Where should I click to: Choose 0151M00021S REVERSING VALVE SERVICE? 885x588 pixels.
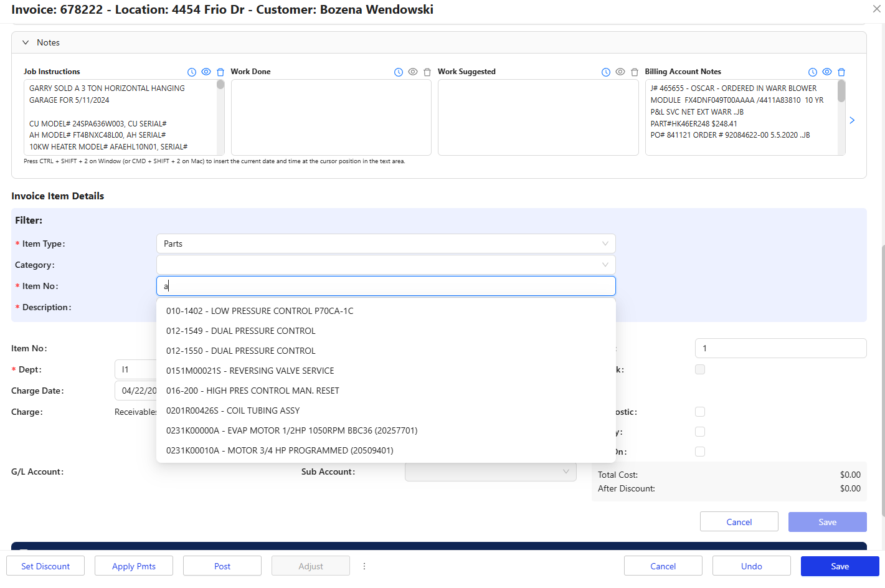tap(386, 371)
